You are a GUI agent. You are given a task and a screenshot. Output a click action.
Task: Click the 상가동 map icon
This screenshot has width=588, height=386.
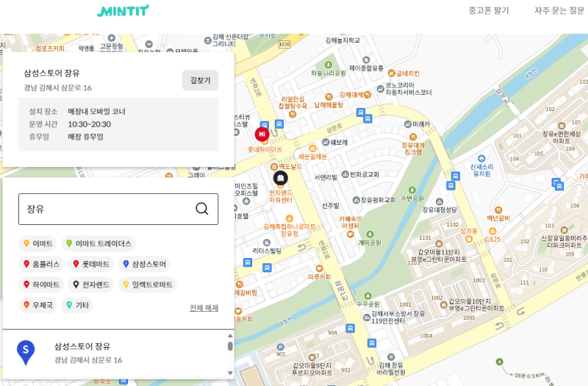click(468, 239)
